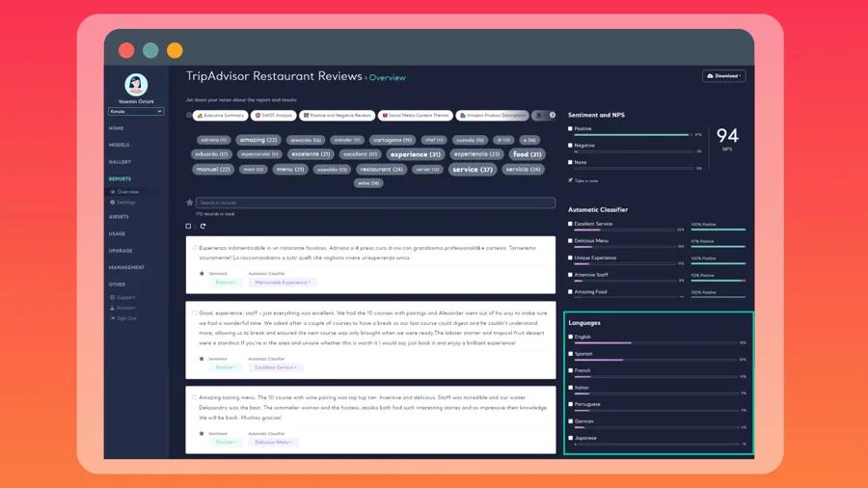
Task: Go to HOME in sidebar
Action: click(117, 128)
